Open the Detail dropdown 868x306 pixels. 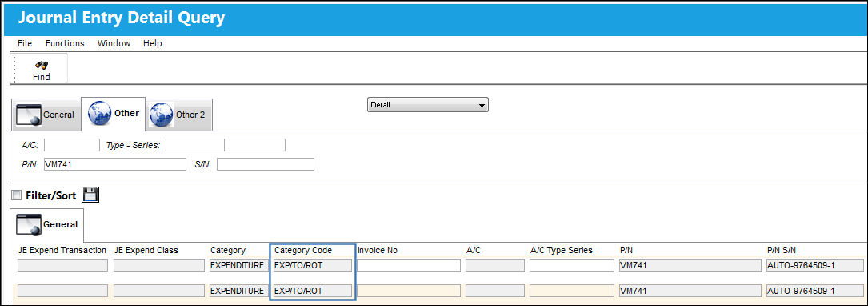(427, 105)
